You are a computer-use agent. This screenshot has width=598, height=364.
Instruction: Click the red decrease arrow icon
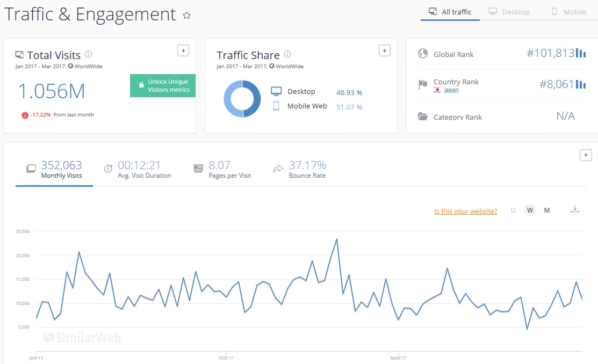click(x=25, y=115)
